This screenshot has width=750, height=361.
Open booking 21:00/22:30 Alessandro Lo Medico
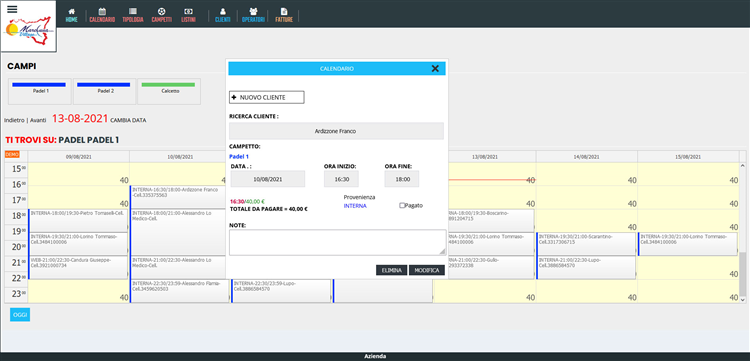pyautogui.click(x=178, y=267)
